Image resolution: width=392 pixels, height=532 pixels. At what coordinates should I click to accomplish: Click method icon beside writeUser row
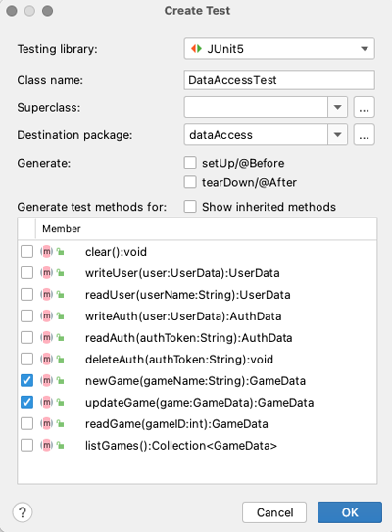coord(46,273)
